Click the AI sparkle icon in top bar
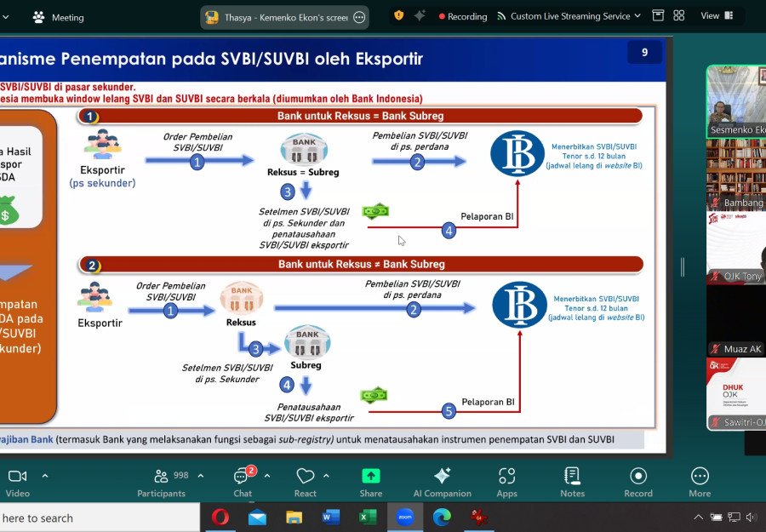Screen dimensions: 766x532 click(419, 15)
